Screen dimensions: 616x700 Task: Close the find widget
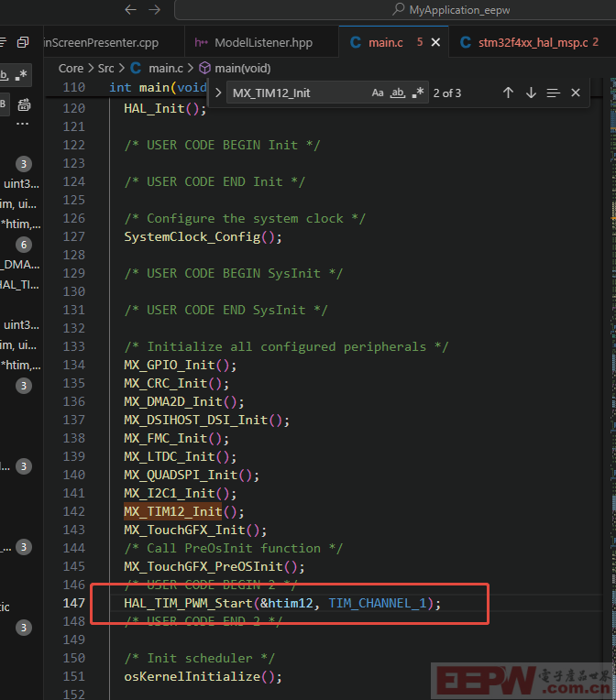[x=576, y=93]
